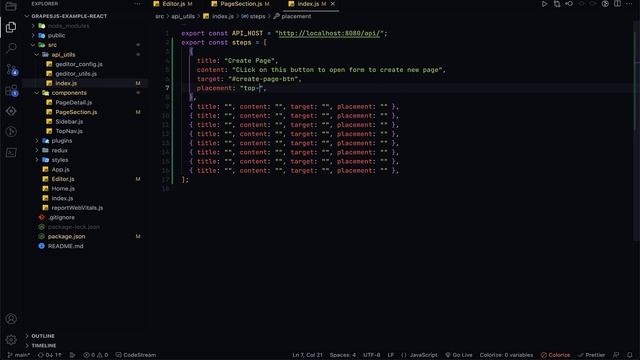Open the .gitignore file
Screen dimensions: 640x360
[x=61, y=218]
